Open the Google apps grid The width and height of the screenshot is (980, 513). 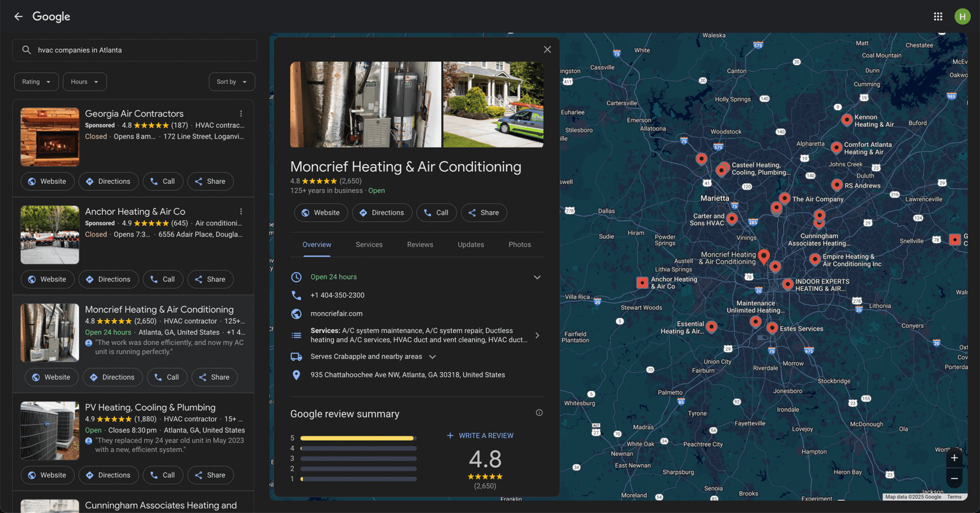click(938, 17)
